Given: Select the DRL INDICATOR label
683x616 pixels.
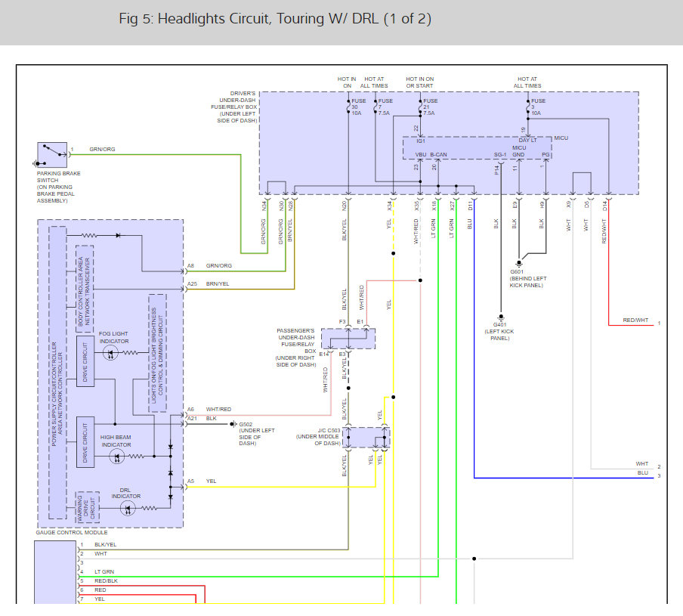Looking at the screenshot, I should [x=125, y=493].
